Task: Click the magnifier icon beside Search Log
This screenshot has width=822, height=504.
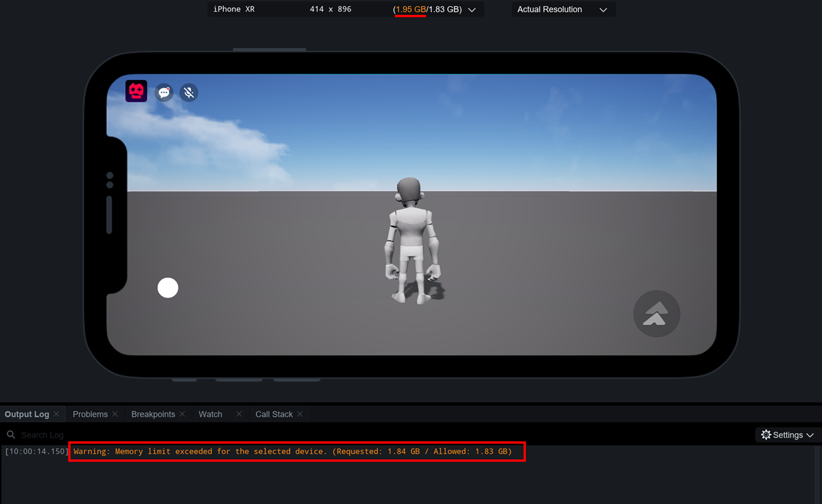Action: pos(11,435)
